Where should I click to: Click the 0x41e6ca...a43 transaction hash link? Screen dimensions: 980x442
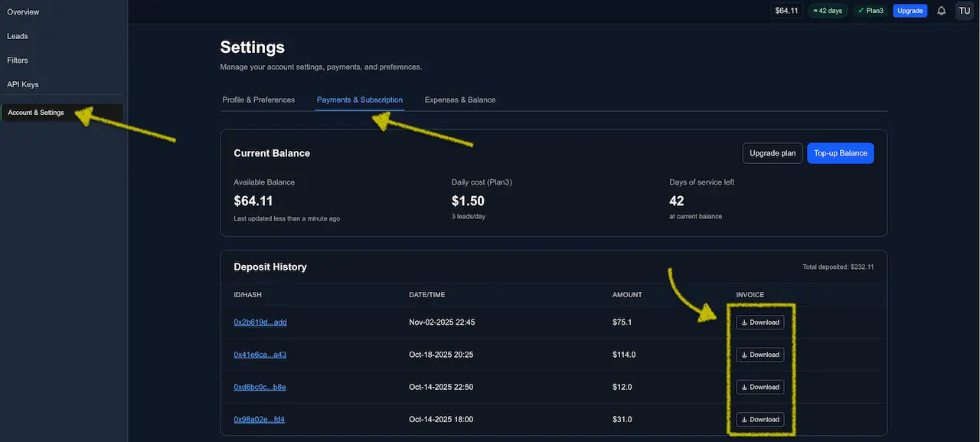259,354
